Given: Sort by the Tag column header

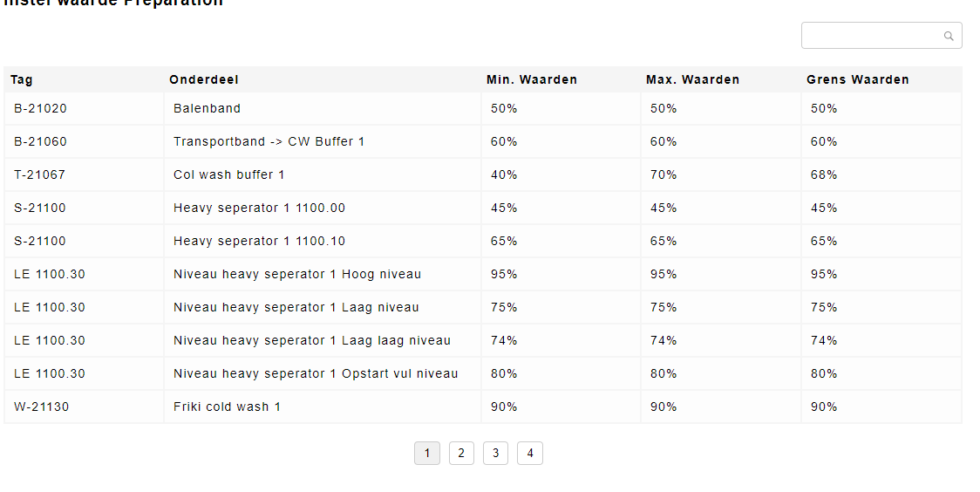Looking at the screenshot, I should pyautogui.click(x=21, y=79).
